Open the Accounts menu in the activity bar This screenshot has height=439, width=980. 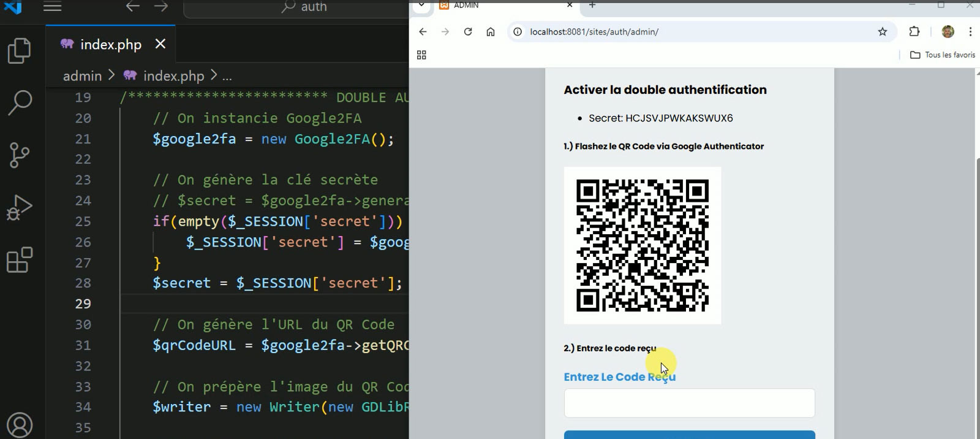click(x=20, y=424)
